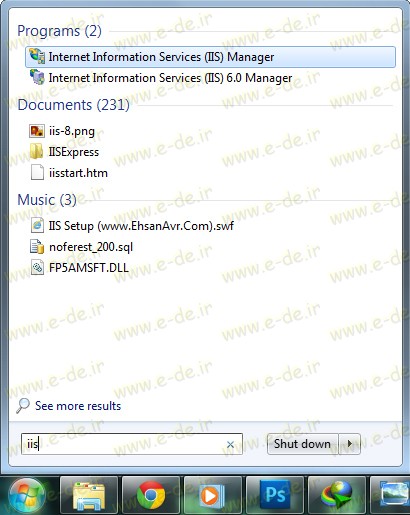Expand the Programs (2) results group

tap(59, 31)
